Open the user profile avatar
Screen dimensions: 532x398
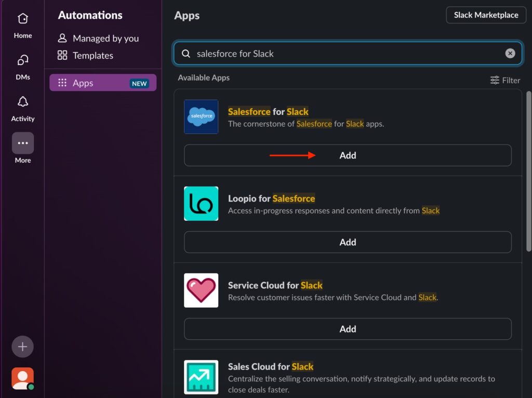click(22, 378)
